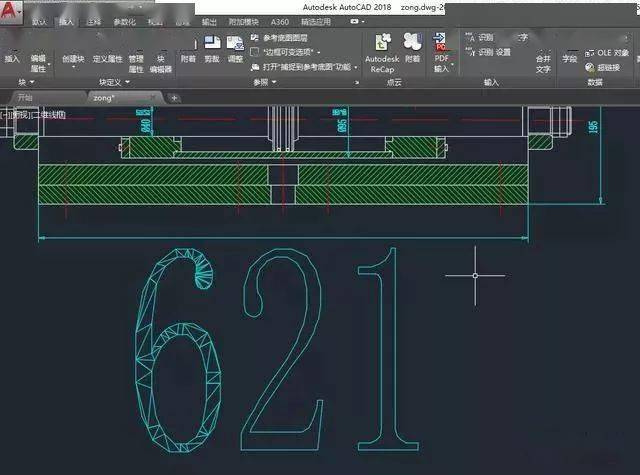Toggle the 边框可变选项 frame option box
This screenshot has height=475, width=640.
255,52
